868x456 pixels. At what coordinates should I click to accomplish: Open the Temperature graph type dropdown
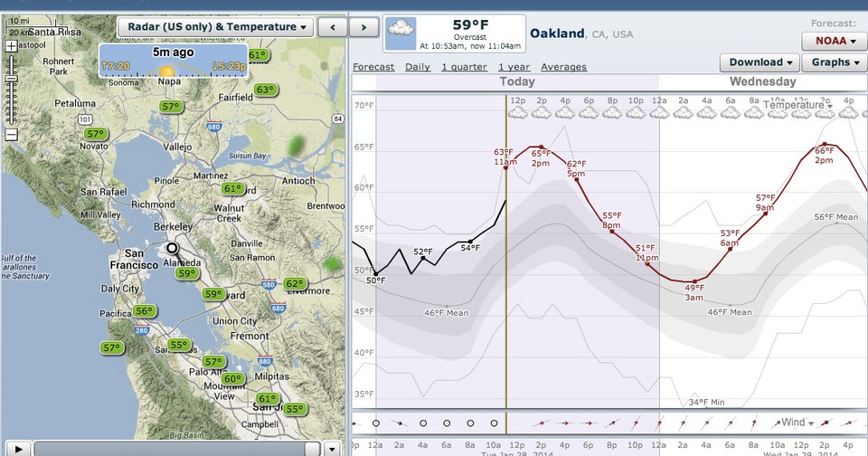[x=799, y=105]
